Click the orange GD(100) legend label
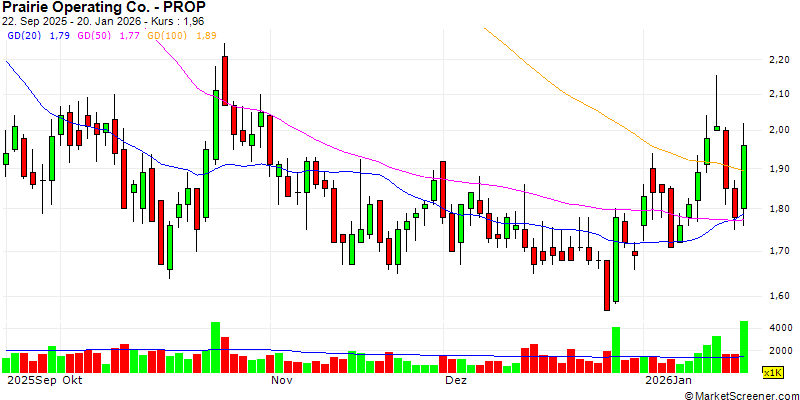This screenshot has height=400, width=800. [x=167, y=36]
